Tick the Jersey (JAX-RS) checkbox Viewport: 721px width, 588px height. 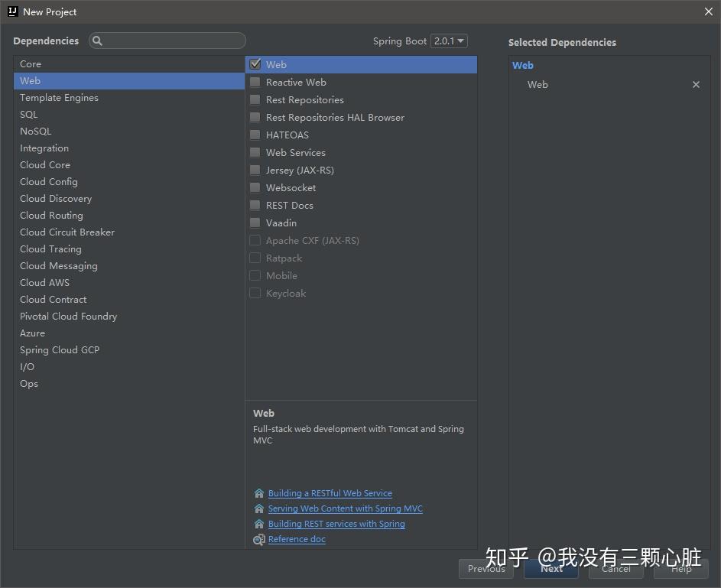click(x=255, y=170)
